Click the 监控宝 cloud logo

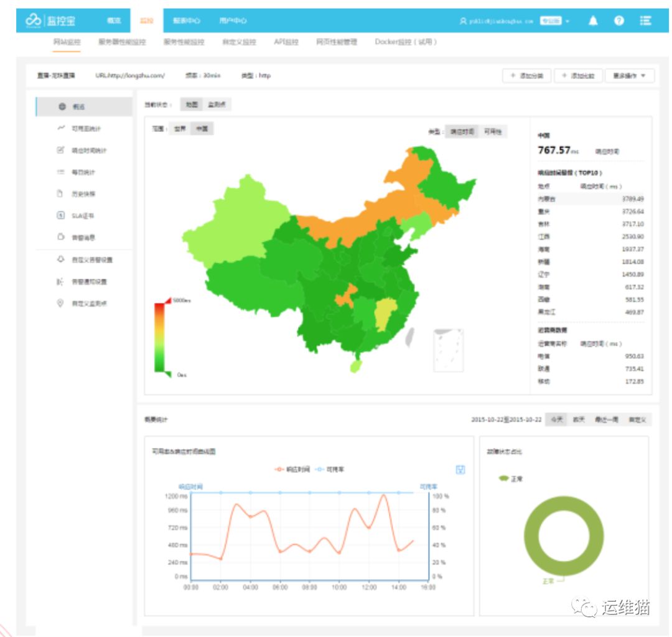33,21
